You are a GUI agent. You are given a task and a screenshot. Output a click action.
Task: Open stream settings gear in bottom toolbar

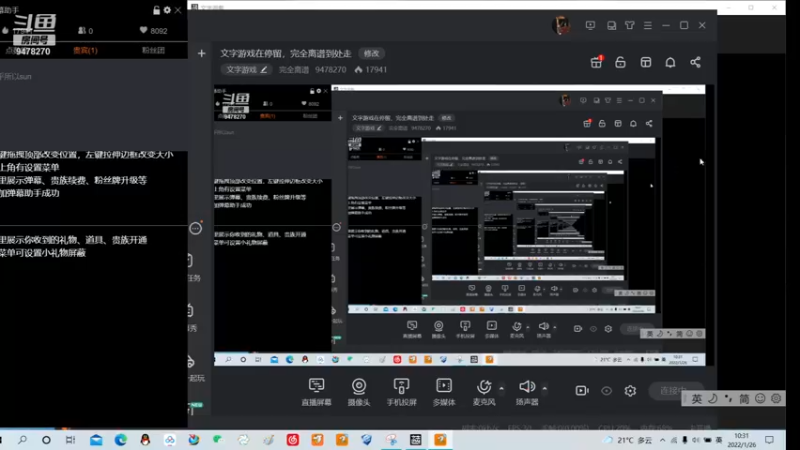[x=630, y=391]
